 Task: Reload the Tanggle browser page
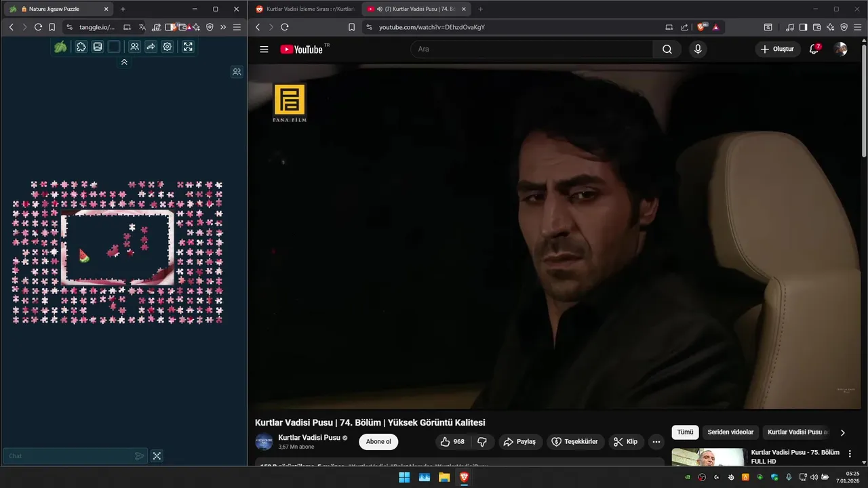pos(38,27)
